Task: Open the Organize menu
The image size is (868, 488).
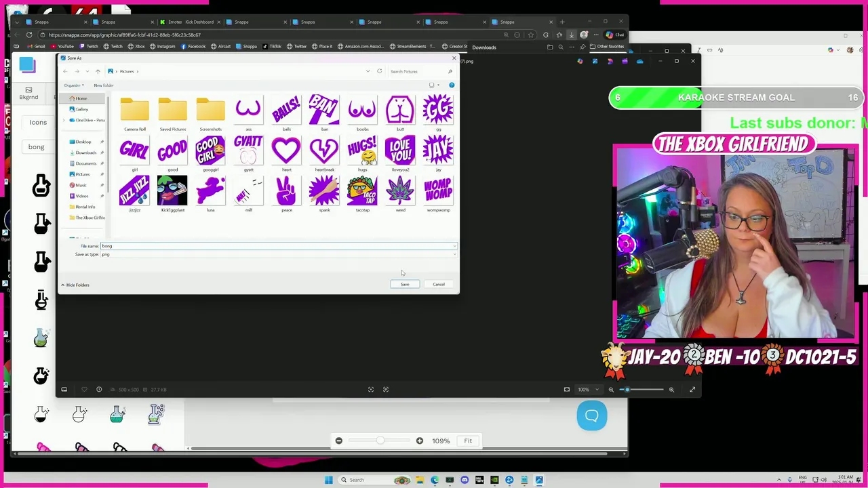Action: (x=74, y=85)
